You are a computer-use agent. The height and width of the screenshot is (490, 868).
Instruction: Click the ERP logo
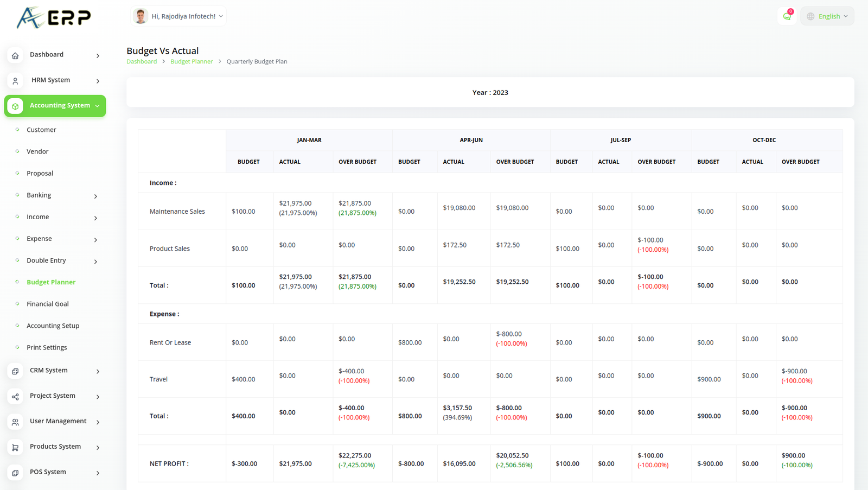tap(54, 17)
